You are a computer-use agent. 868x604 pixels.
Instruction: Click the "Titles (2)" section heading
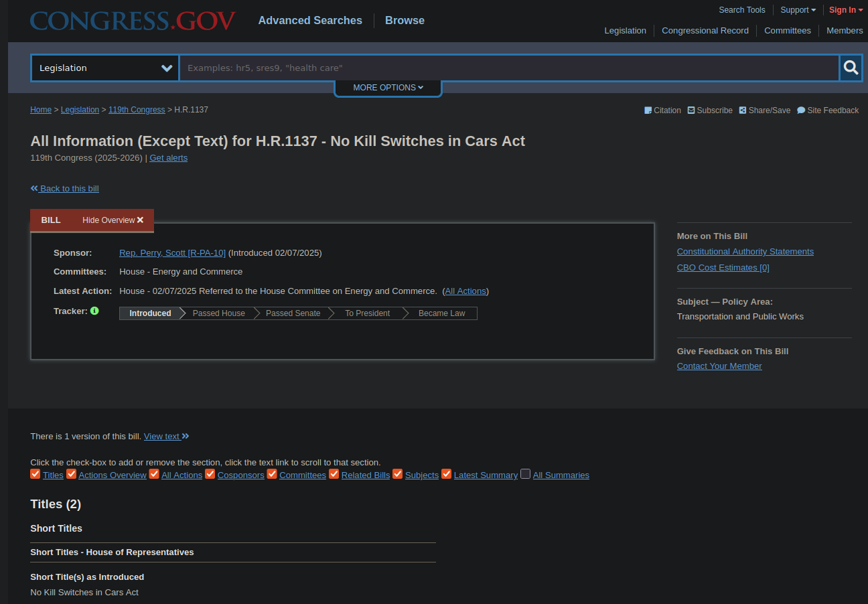pos(56,504)
